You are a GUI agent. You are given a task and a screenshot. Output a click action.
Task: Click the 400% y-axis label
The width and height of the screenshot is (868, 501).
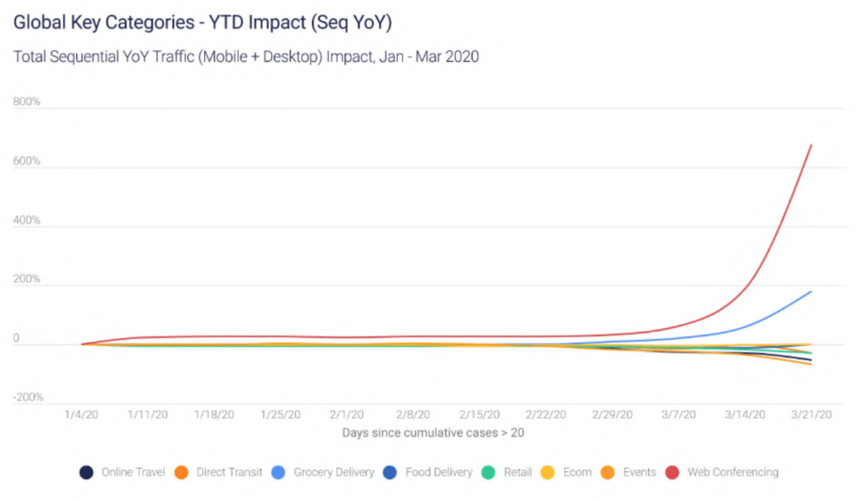(x=27, y=220)
